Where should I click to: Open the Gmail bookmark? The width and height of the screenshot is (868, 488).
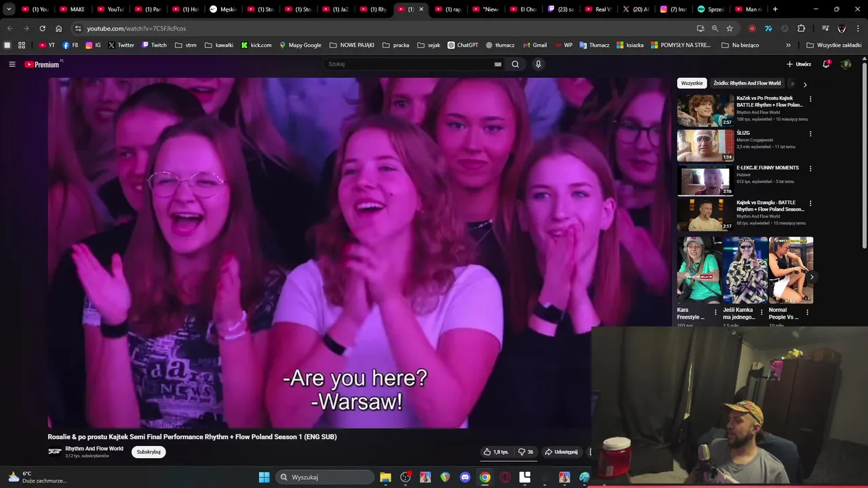click(x=535, y=45)
